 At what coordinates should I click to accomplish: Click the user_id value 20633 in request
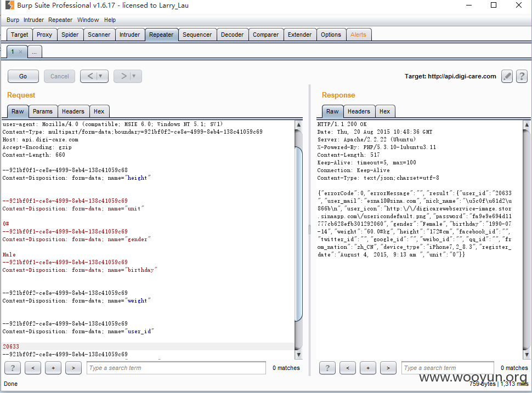click(11, 346)
